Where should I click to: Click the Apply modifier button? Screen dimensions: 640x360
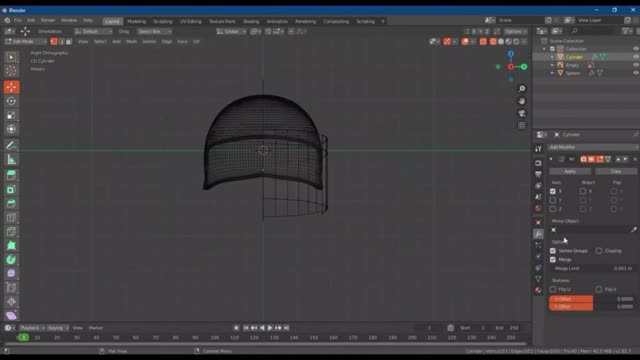coord(570,171)
